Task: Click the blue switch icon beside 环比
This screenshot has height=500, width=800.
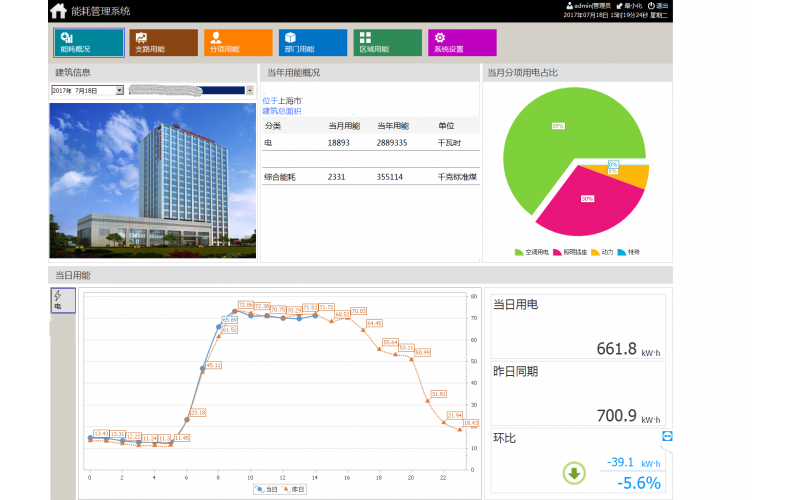Action: click(667, 436)
